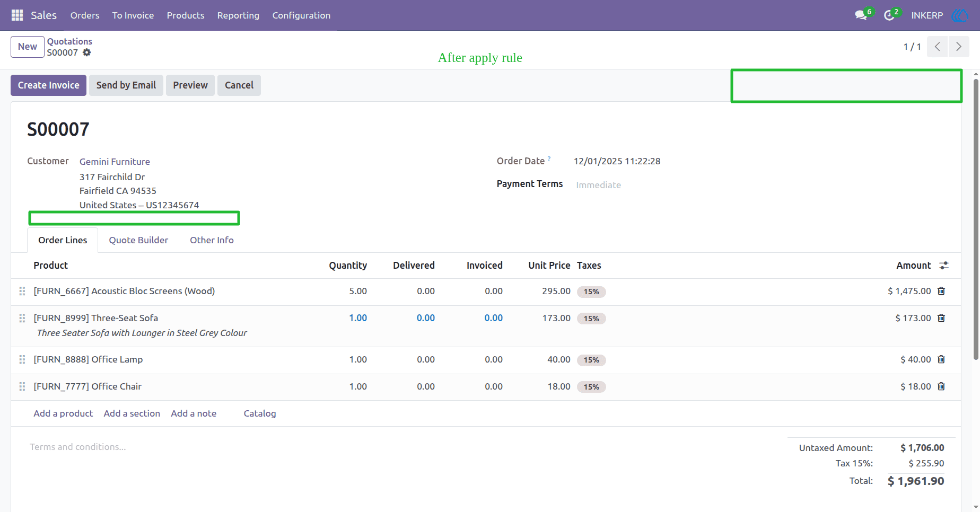Switch to the Other Info tab
980x512 pixels.
[x=212, y=240]
